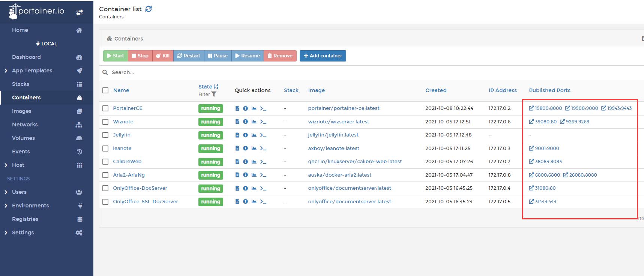644x276 pixels.
Task: Open stats chart icon for Wiznote
Action: point(254,122)
